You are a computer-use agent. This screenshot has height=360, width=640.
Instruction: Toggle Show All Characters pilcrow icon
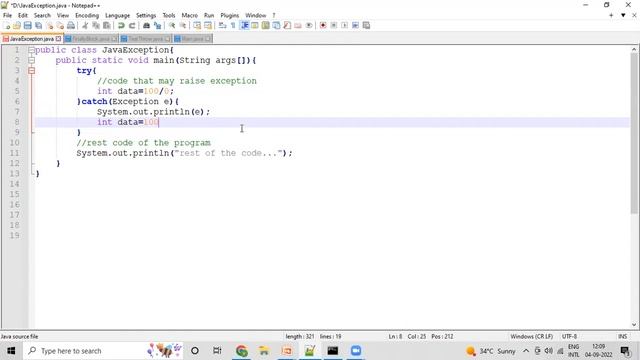coord(233,25)
